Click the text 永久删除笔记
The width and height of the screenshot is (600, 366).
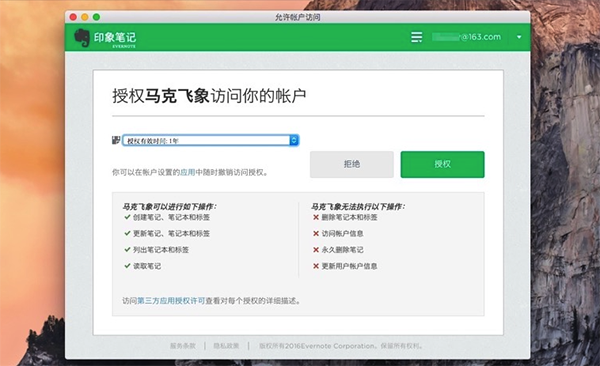pyautogui.click(x=342, y=250)
